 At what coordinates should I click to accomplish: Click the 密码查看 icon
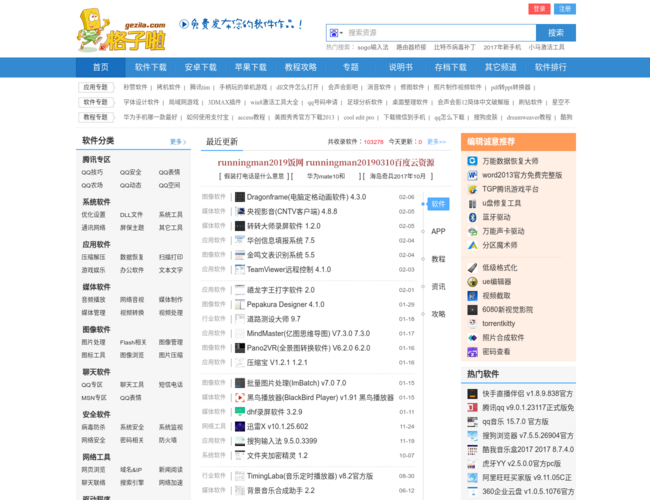pyautogui.click(x=473, y=352)
